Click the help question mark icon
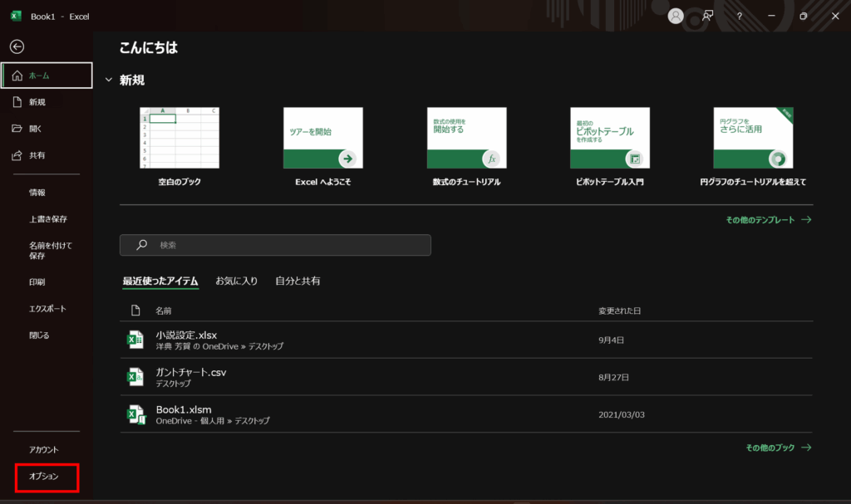This screenshot has height=504, width=851. click(739, 16)
